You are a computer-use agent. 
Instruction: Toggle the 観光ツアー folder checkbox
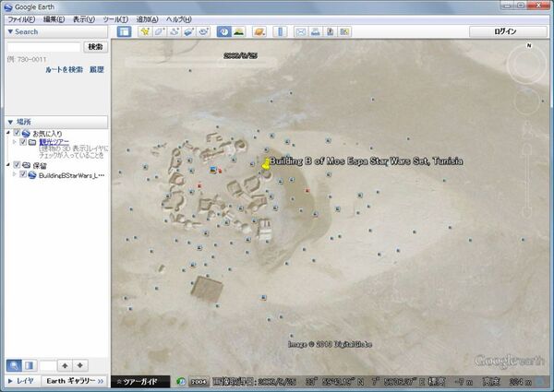[23, 142]
